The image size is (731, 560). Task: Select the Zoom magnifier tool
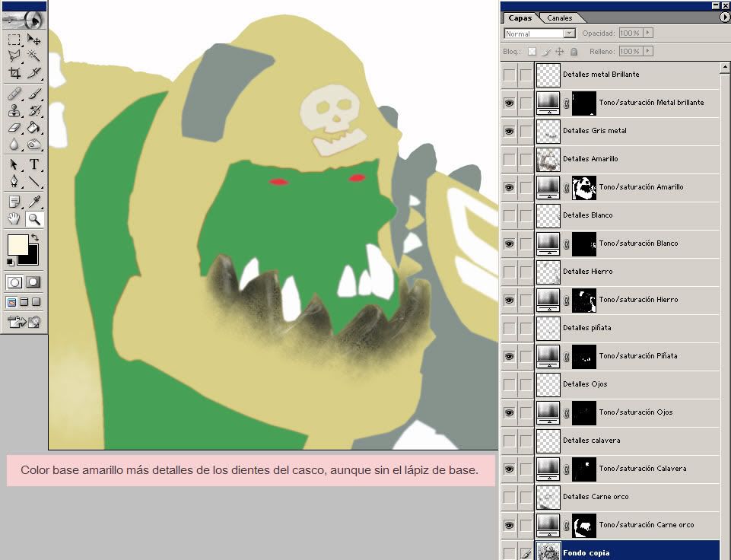click(x=33, y=218)
